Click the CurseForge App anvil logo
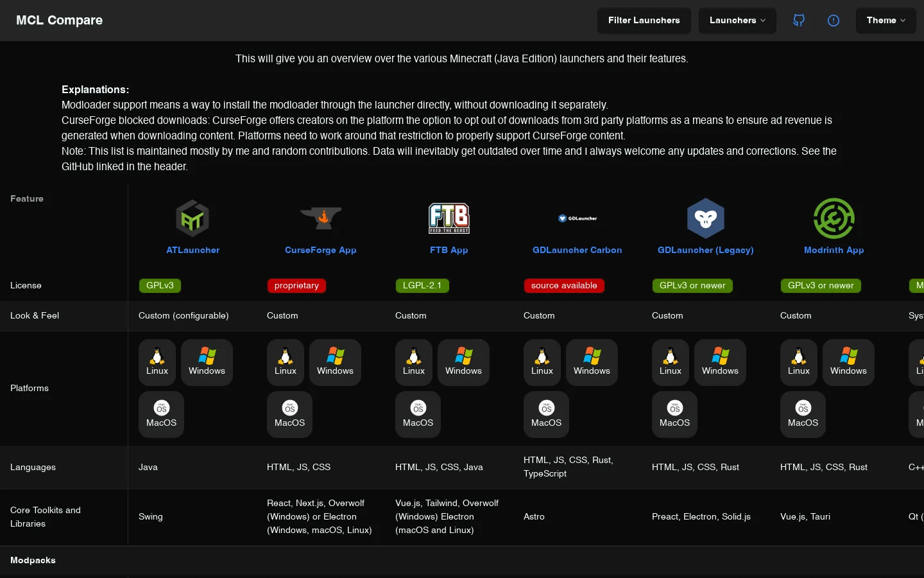The image size is (924, 578). [321, 218]
